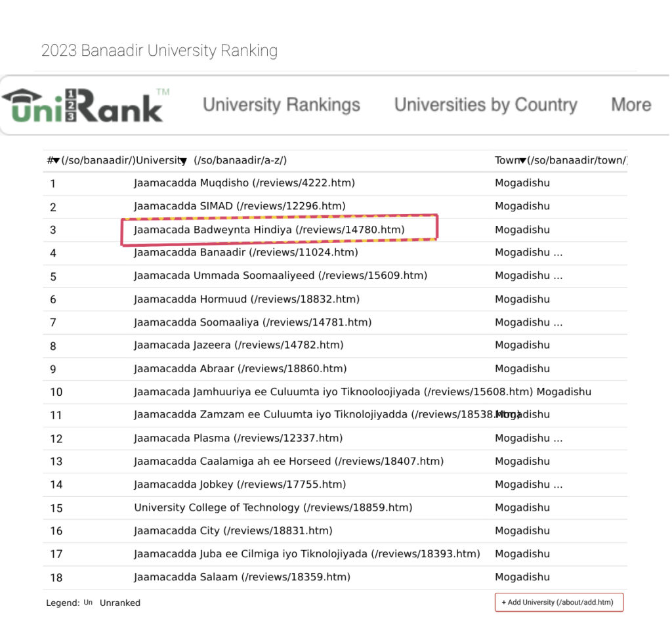Image resolution: width=672 pixels, height=642 pixels.
Task: Click Mogadishu town in Jaamacadda Salaam row
Action: coord(522,577)
